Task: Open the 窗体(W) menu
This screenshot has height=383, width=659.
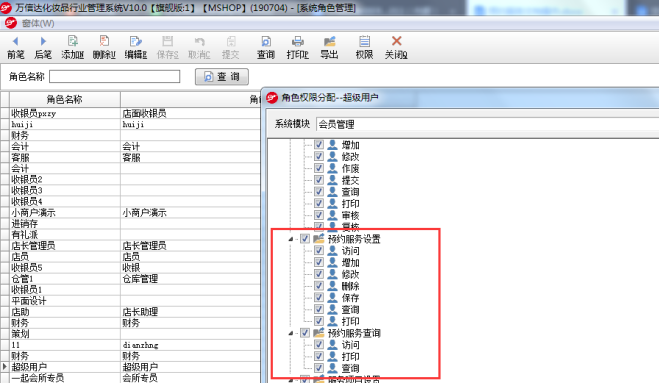Action: [38, 24]
